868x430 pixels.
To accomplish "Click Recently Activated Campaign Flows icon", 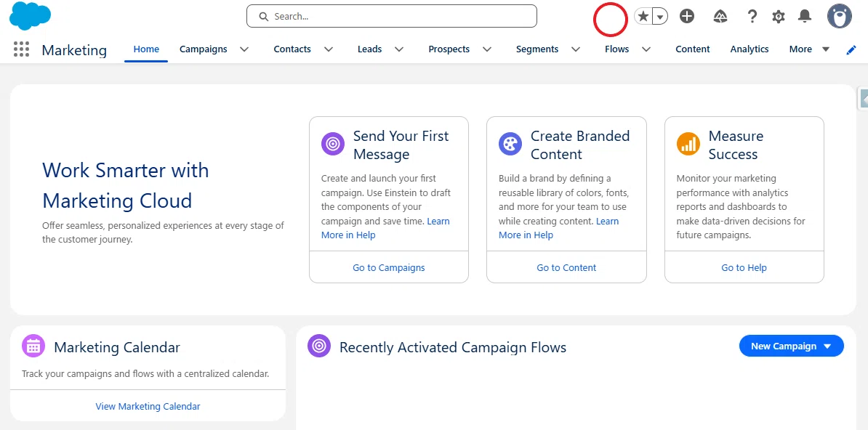I will [319, 346].
